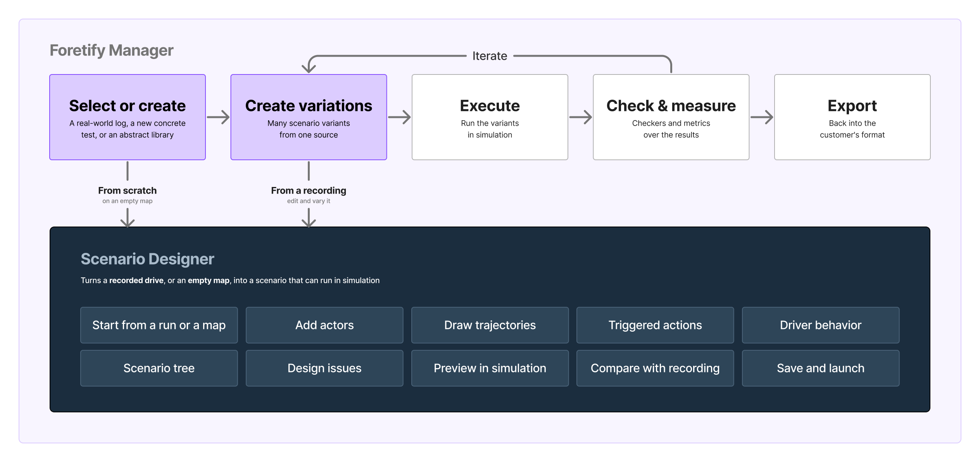Open the "Scenario tree" tile
The width and height of the screenshot is (980, 462).
(159, 368)
